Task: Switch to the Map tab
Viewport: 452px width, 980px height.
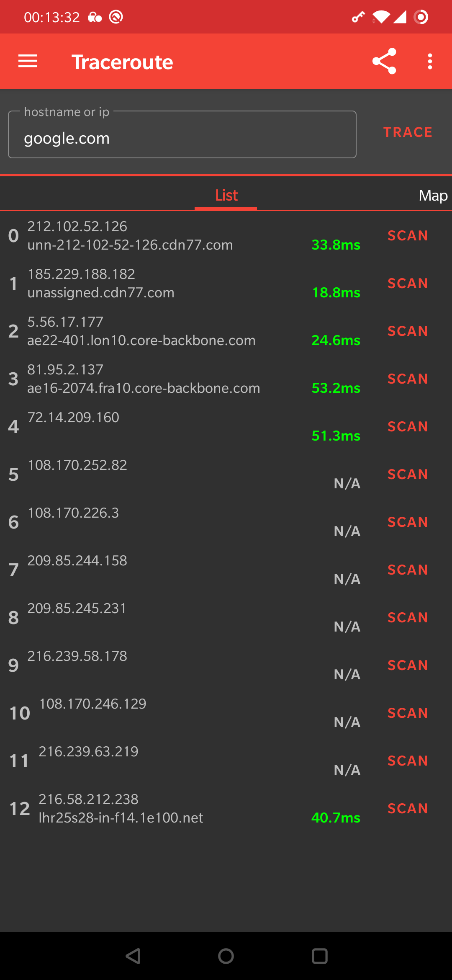Action: click(x=433, y=196)
